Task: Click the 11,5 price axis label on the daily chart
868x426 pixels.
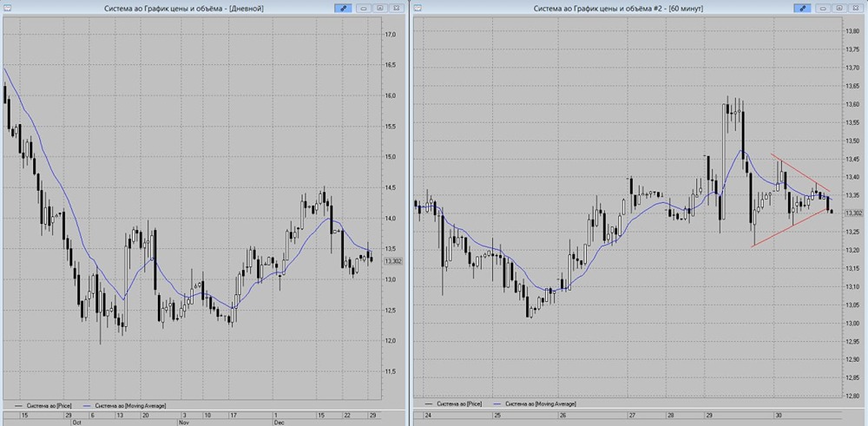Action: pos(391,372)
